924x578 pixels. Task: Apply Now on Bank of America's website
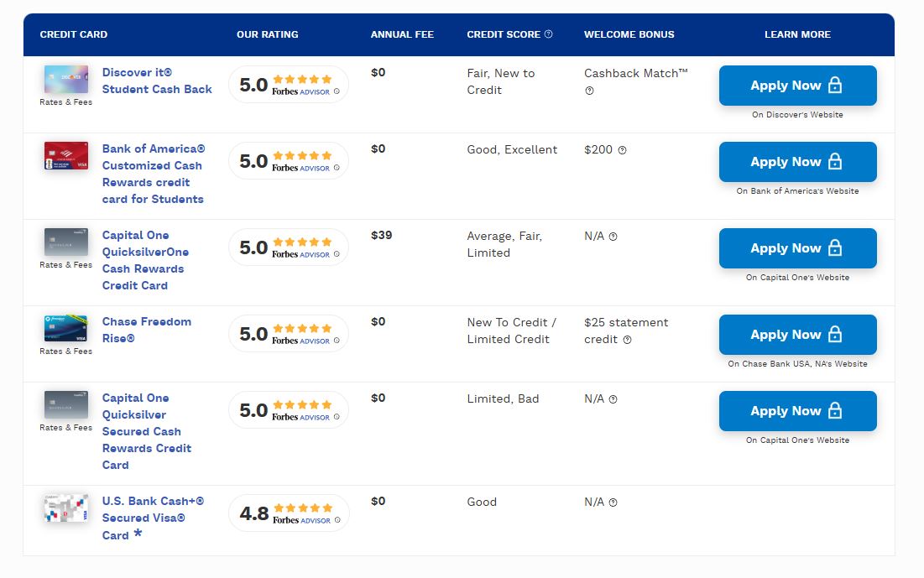tap(797, 162)
